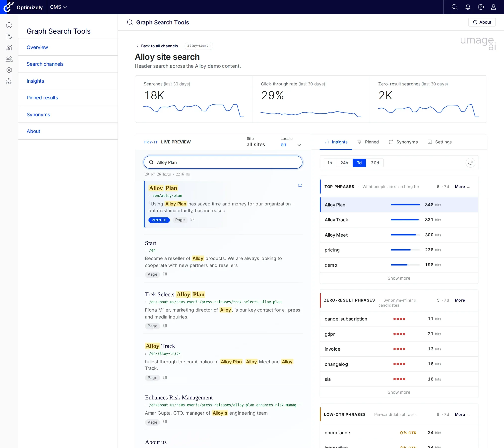Expand Show more under Zero-Result Phrases
This screenshot has height=448, width=504.
pos(399,392)
